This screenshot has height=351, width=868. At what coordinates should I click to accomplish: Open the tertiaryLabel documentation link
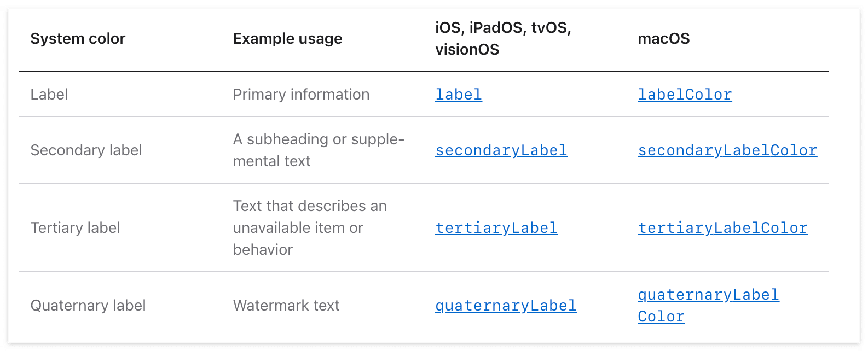(x=496, y=228)
